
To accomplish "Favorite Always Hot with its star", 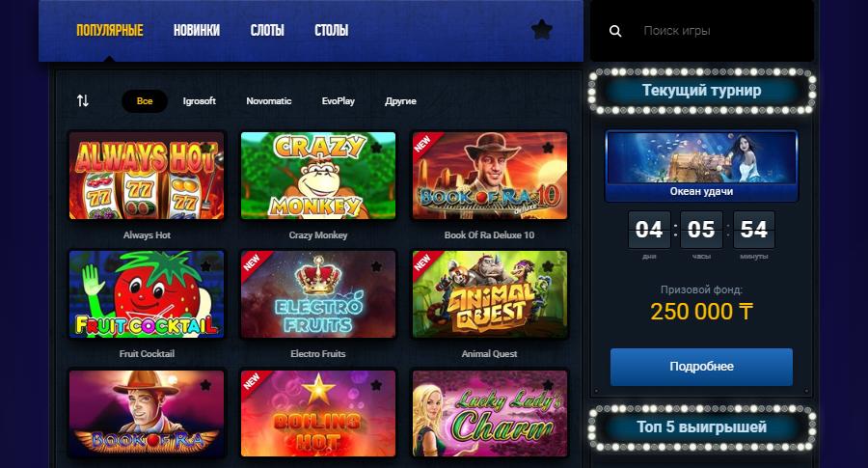I will (x=205, y=148).
